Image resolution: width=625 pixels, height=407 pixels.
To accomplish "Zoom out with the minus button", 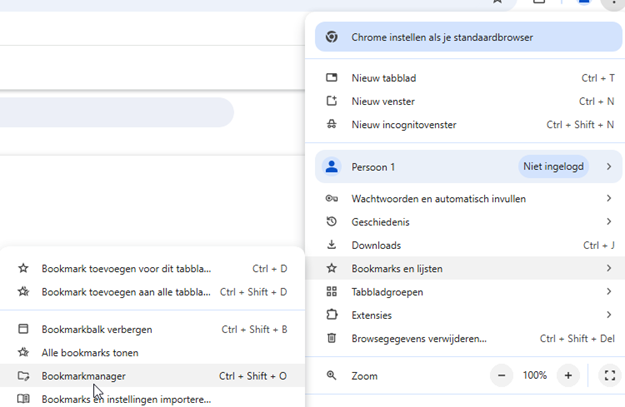I will [501, 375].
